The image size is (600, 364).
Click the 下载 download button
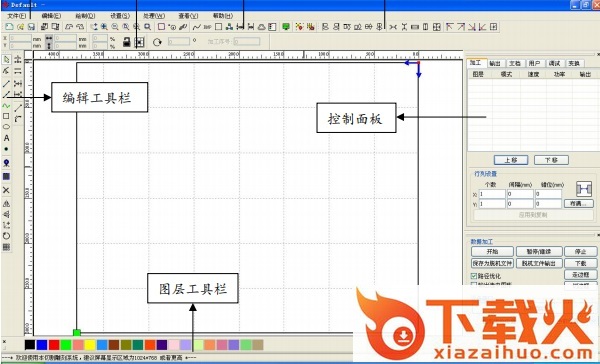coord(580,263)
